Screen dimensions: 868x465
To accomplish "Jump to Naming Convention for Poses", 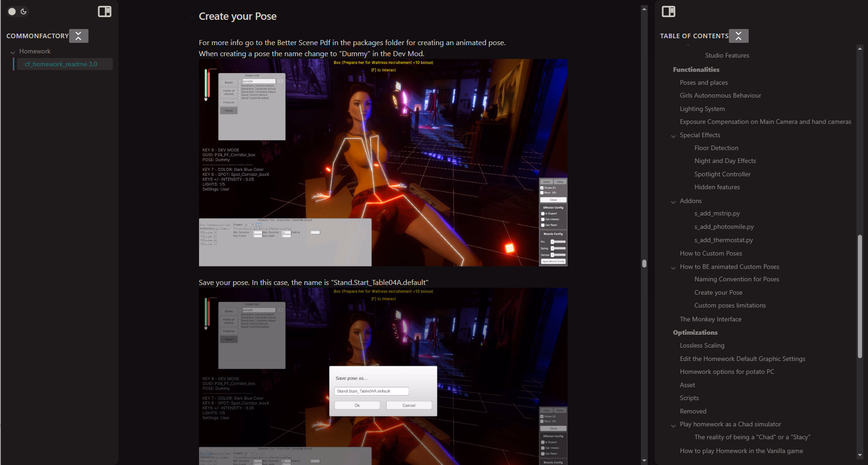I will tap(737, 279).
